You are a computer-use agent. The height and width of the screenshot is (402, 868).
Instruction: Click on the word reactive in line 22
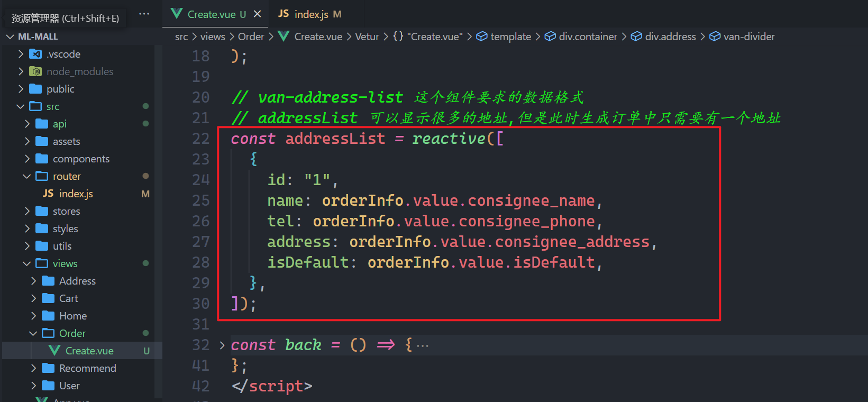tap(449, 139)
